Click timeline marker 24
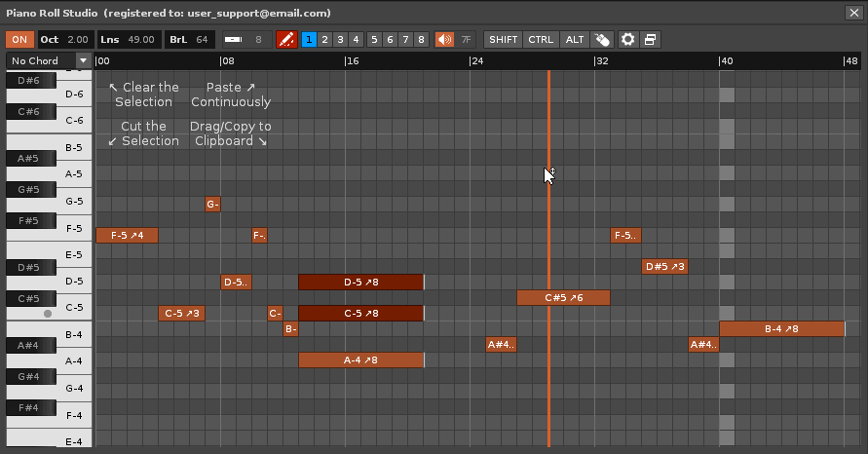This screenshot has width=868, height=454. tap(476, 61)
